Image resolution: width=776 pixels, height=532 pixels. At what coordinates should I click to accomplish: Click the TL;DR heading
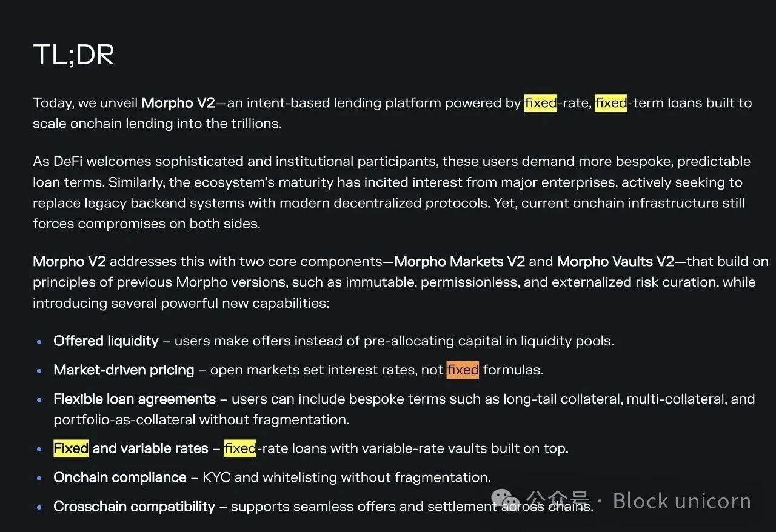tap(73, 55)
